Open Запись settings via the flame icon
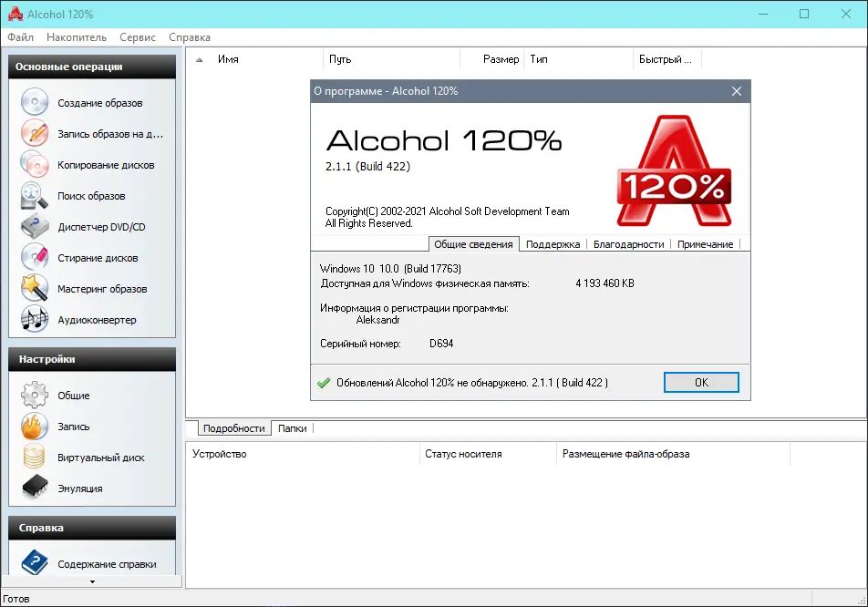The width and height of the screenshot is (868, 607). tap(67, 426)
